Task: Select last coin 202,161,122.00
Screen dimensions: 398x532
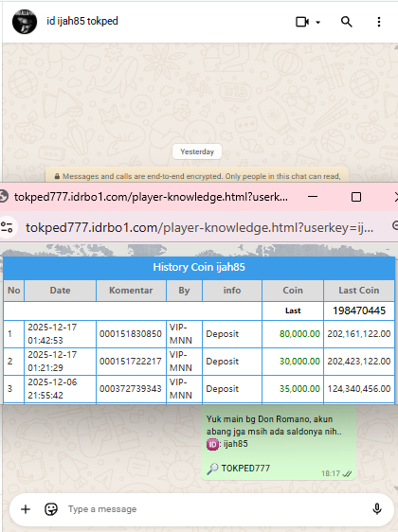Action: point(358,334)
